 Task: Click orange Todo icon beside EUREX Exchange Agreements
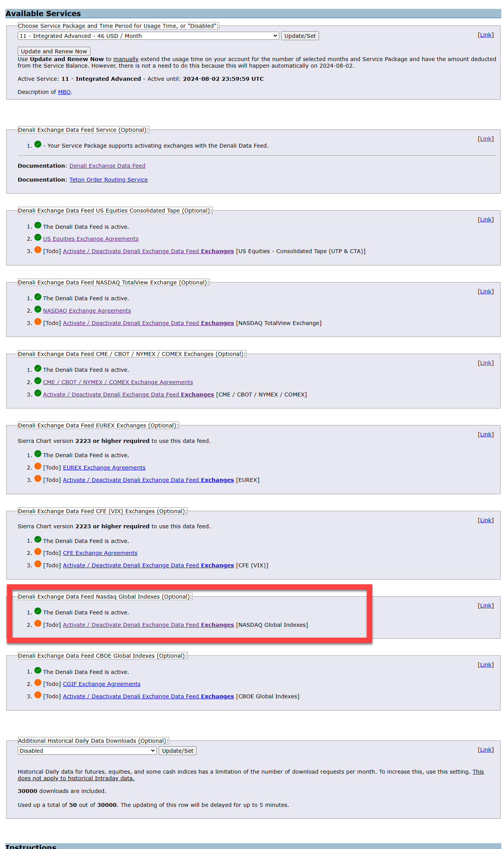38,466
